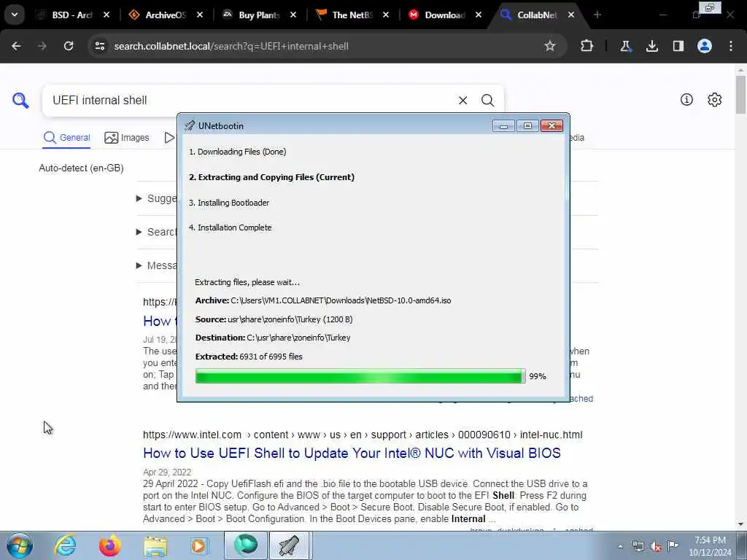747x560 pixels.
Task: Click 'Extracted: 6931 of 6995 files' text
Action: click(249, 357)
